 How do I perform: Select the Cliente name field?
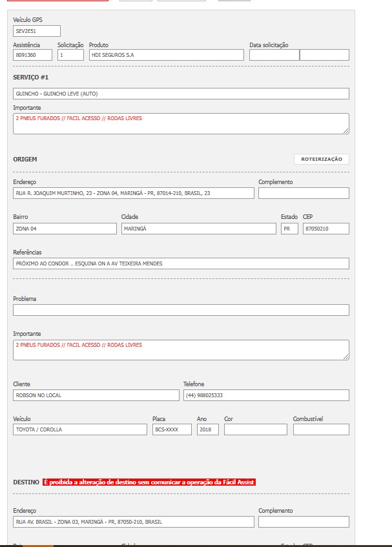pos(96,395)
